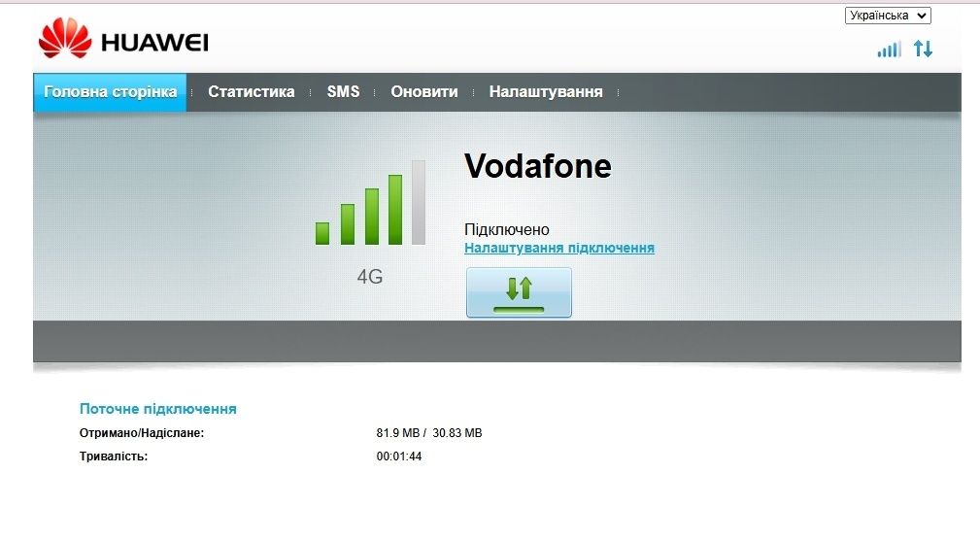Screen dimensions: 980x541
Task: Click the Тривалість label
Action: pyautogui.click(x=114, y=456)
